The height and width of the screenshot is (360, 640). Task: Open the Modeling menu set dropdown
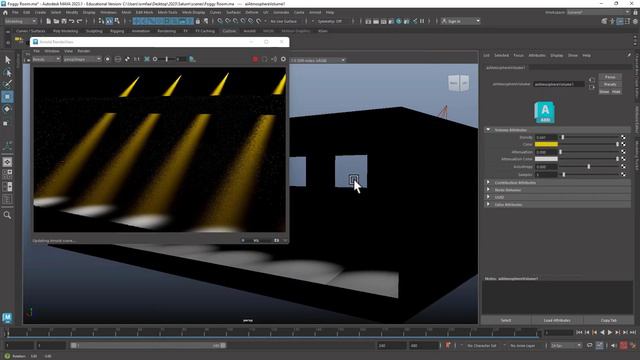click(20, 21)
